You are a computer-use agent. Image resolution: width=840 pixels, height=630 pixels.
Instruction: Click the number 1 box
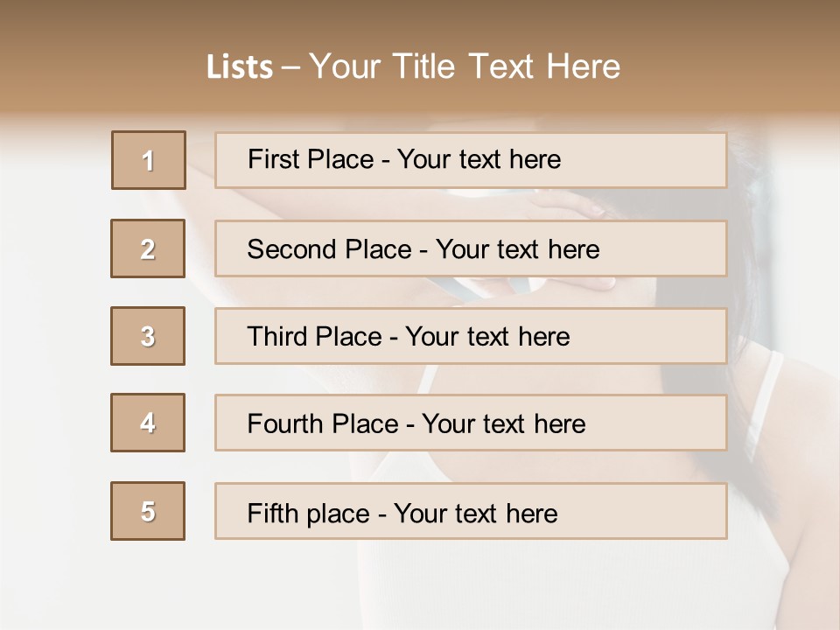pyautogui.click(x=149, y=160)
